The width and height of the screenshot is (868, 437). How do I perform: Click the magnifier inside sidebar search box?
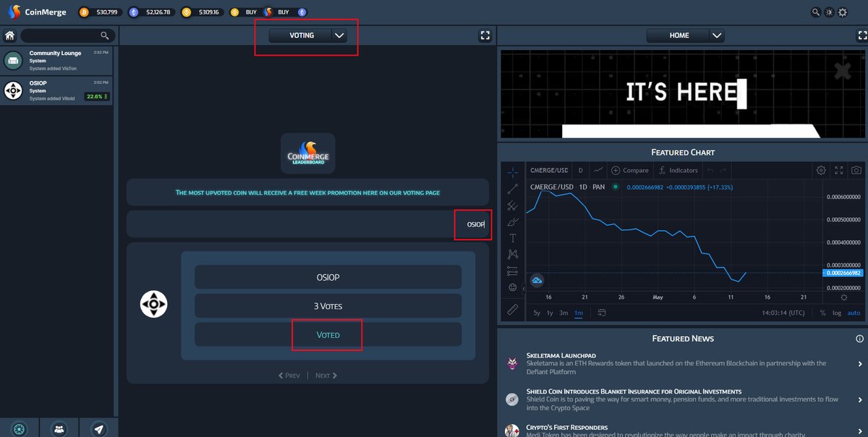tap(105, 35)
